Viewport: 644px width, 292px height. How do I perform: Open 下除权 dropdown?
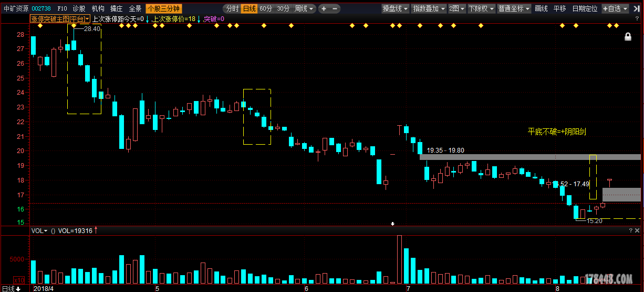tap(481, 9)
